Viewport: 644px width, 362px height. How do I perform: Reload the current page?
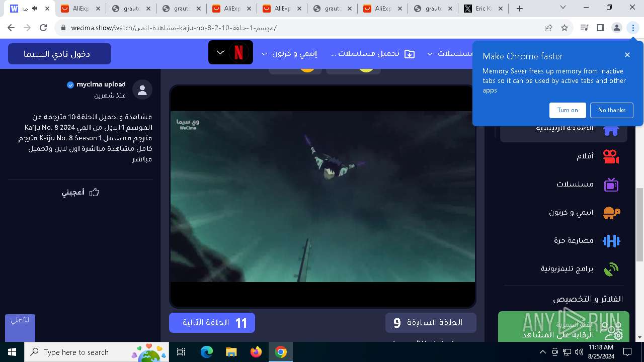43,28
